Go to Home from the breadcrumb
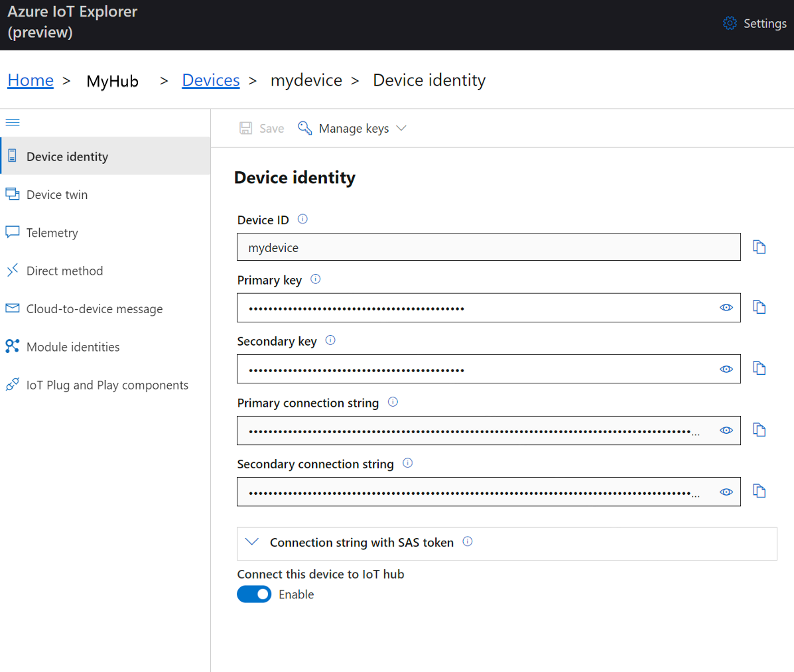794x672 pixels. pyautogui.click(x=31, y=80)
